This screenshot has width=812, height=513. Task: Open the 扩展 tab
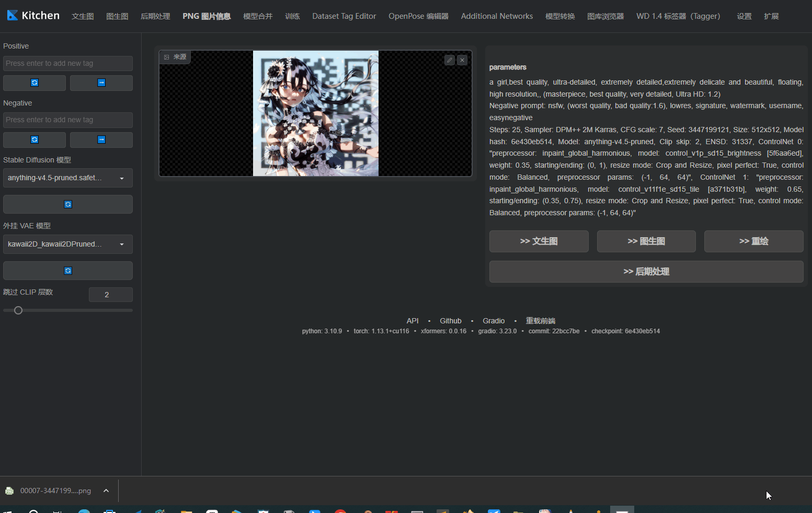pos(771,16)
